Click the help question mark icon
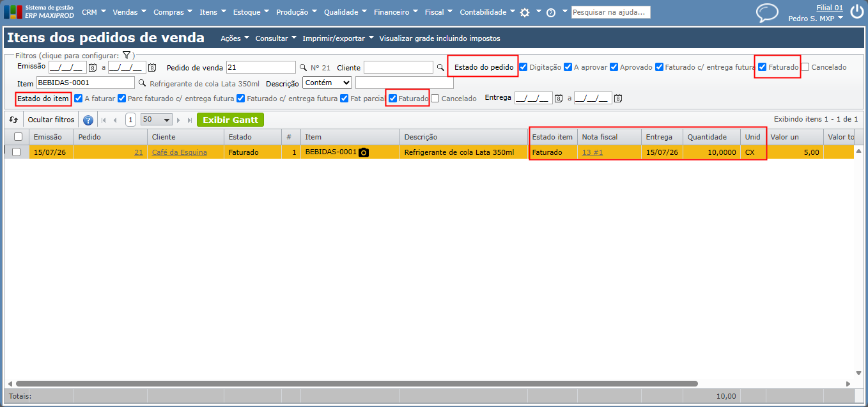Screen dimensions: 868x407 click(x=551, y=12)
